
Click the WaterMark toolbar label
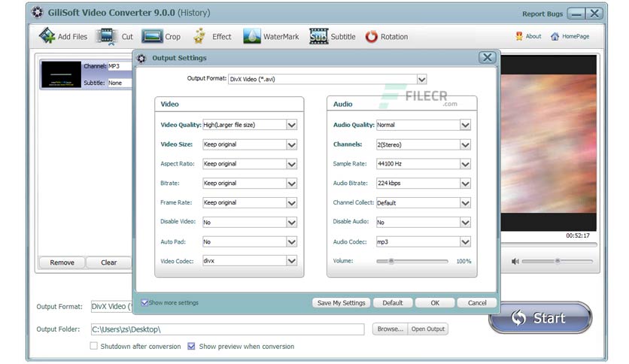point(281,37)
